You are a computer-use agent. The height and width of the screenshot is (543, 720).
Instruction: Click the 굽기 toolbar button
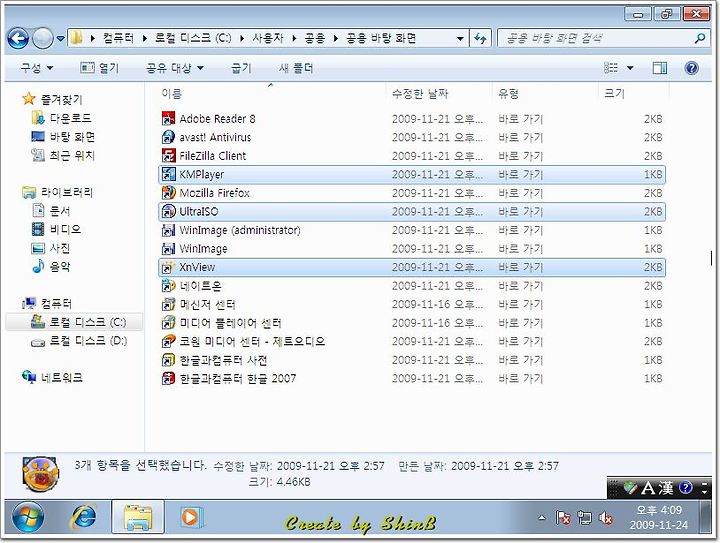click(x=242, y=68)
